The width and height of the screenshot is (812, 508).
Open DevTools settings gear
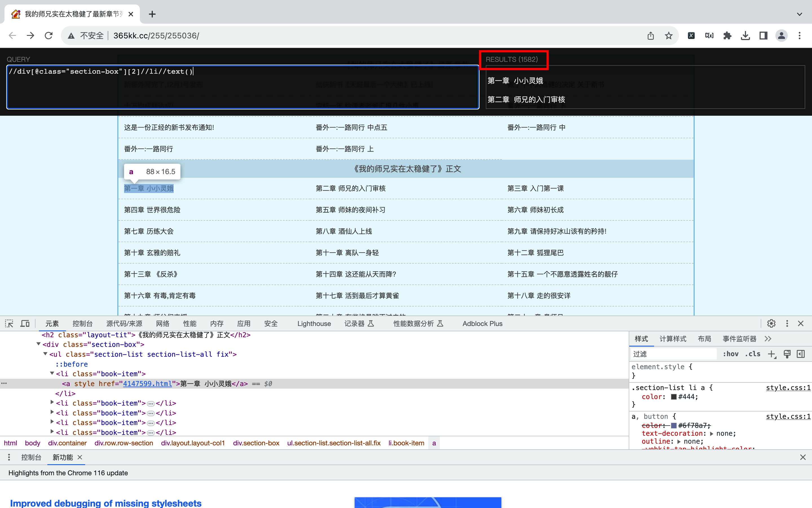pyautogui.click(x=771, y=323)
